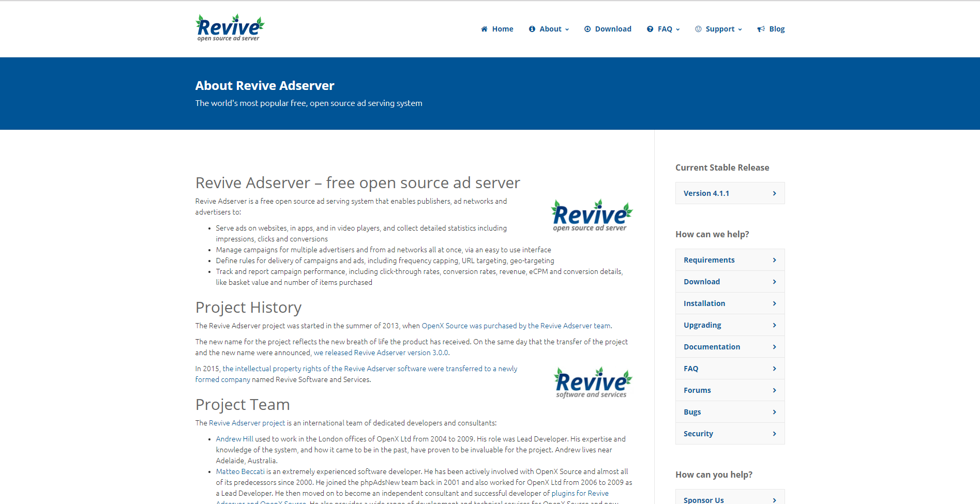The image size is (980, 504).
Task: Click the How can you help? heading
Action: (x=714, y=475)
